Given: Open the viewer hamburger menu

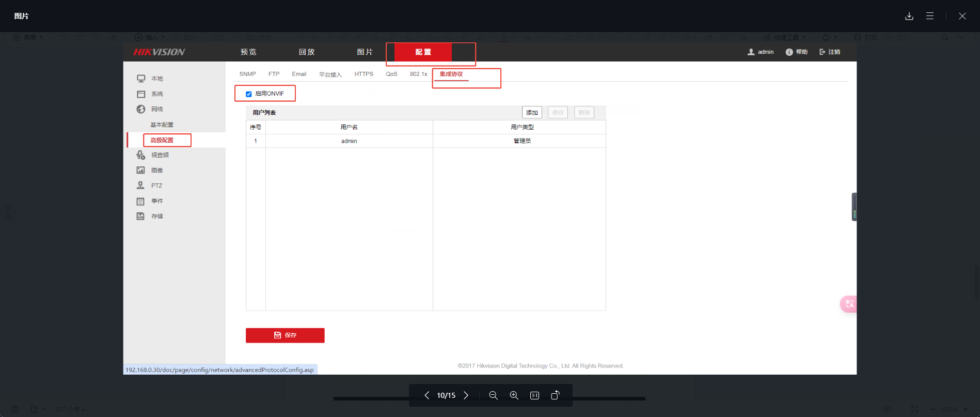Looking at the screenshot, I should pyautogui.click(x=930, y=16).
